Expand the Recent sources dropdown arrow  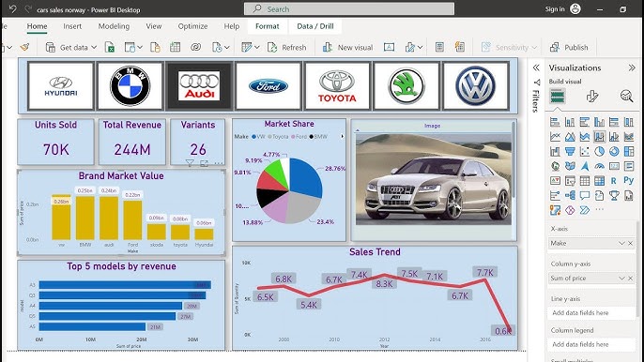tap(227, 48)
